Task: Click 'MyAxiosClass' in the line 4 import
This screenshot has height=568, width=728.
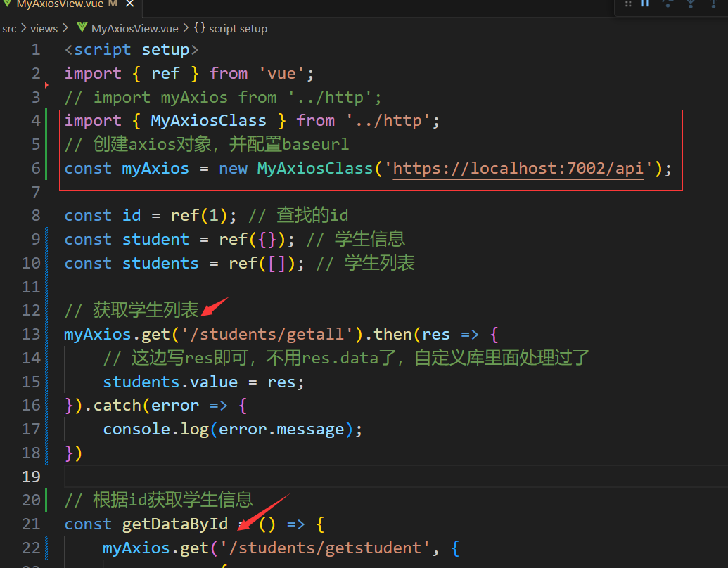Action: 208,121
